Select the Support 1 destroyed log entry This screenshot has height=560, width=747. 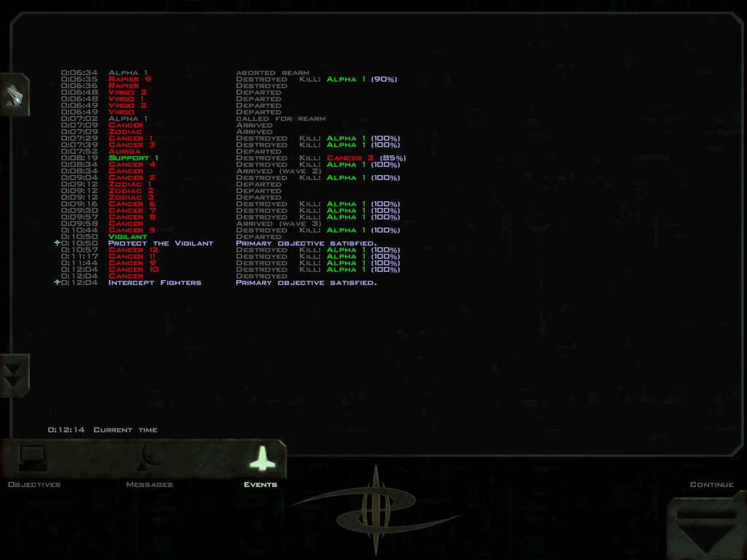pyautogui.click(x=133, y=158)
